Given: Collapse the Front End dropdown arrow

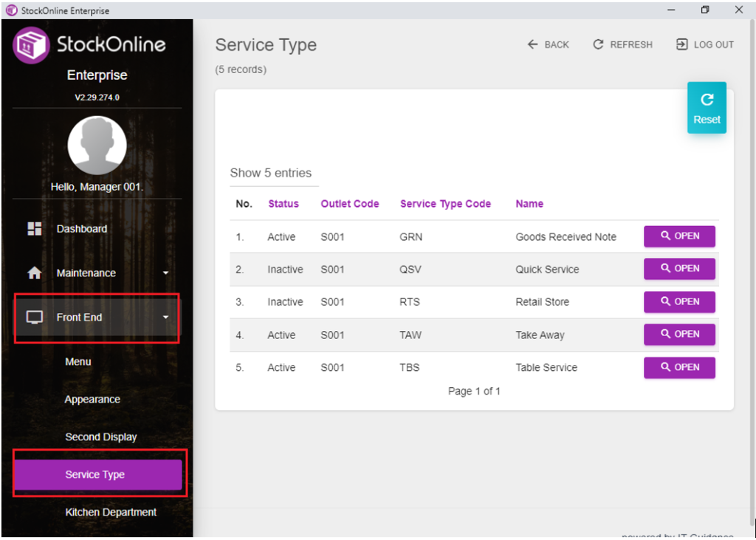Looking at the screenshot, I should tap(165, 318).
